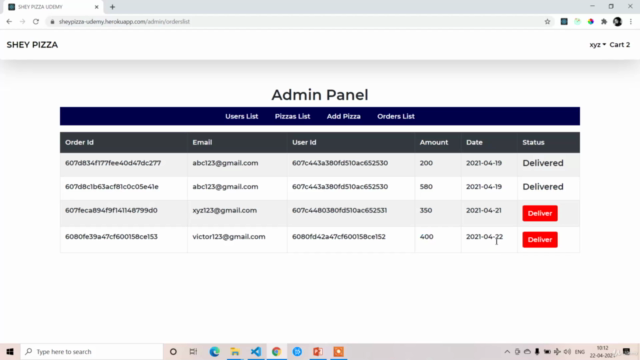Switch to Users List tab
Screen dimensions: 640x360
coord(242,116)
